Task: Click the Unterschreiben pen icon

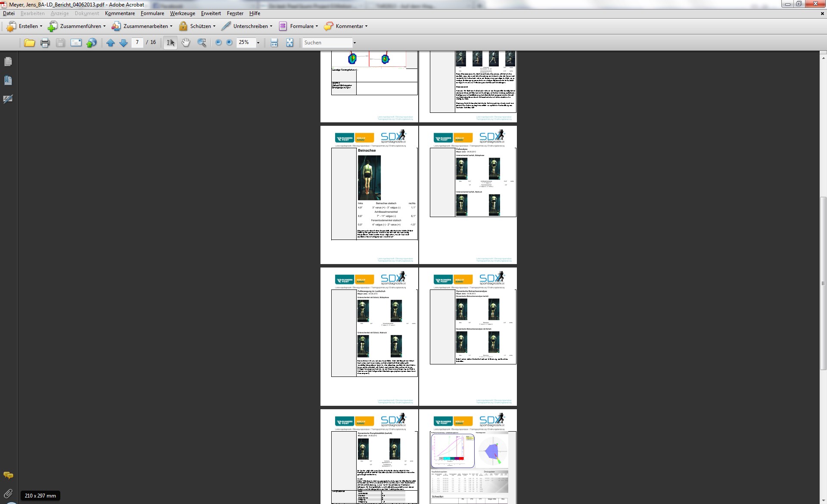Action: tap(226, 26)
